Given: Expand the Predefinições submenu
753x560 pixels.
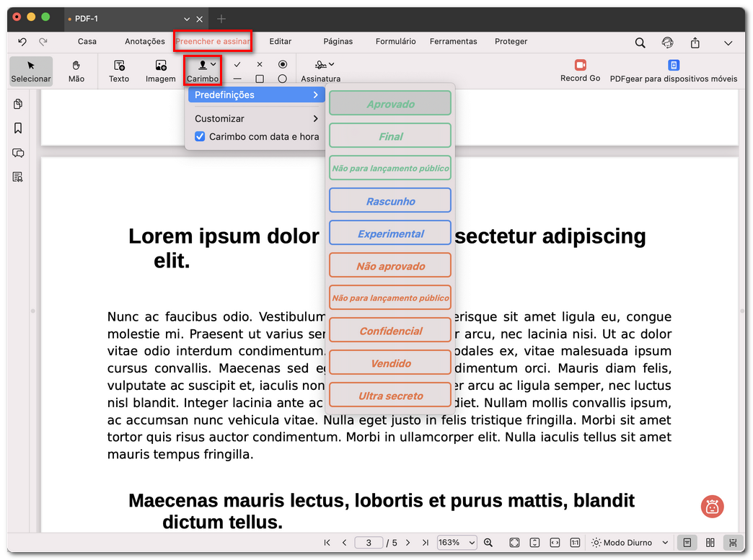Looking at the screenshot, I should point(255,94).
